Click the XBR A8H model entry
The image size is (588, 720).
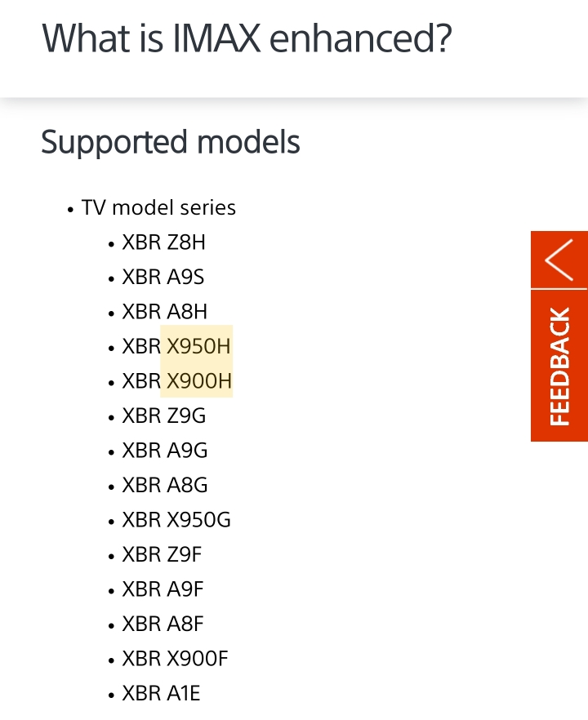pyautogui.click(x=164, y=312)
